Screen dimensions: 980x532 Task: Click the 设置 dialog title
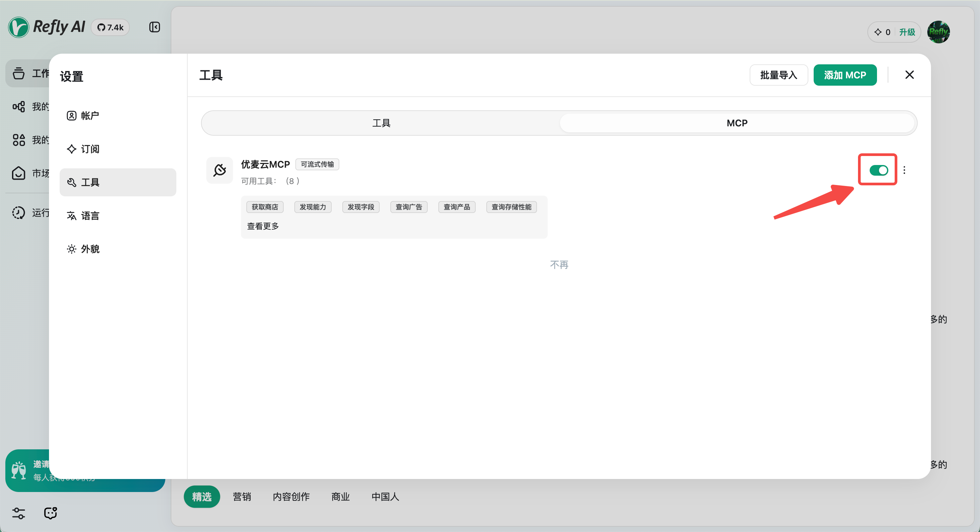tap(72, 76)
